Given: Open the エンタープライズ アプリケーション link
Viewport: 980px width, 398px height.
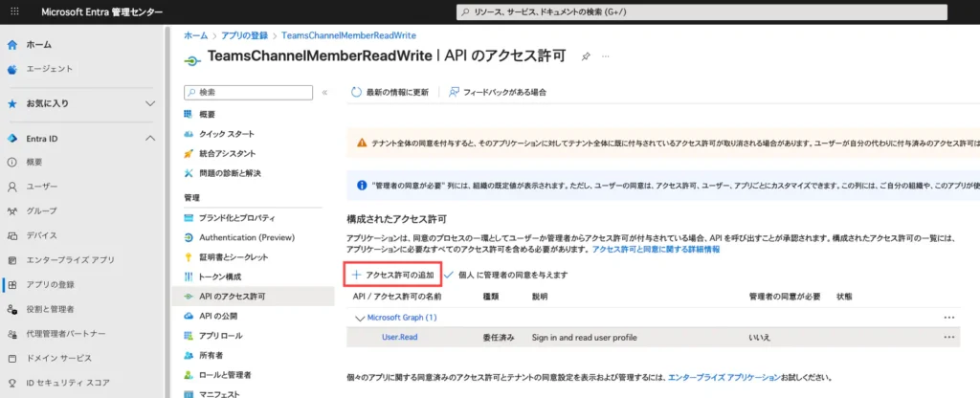Looking at the screenshot, I should [724, 378].
